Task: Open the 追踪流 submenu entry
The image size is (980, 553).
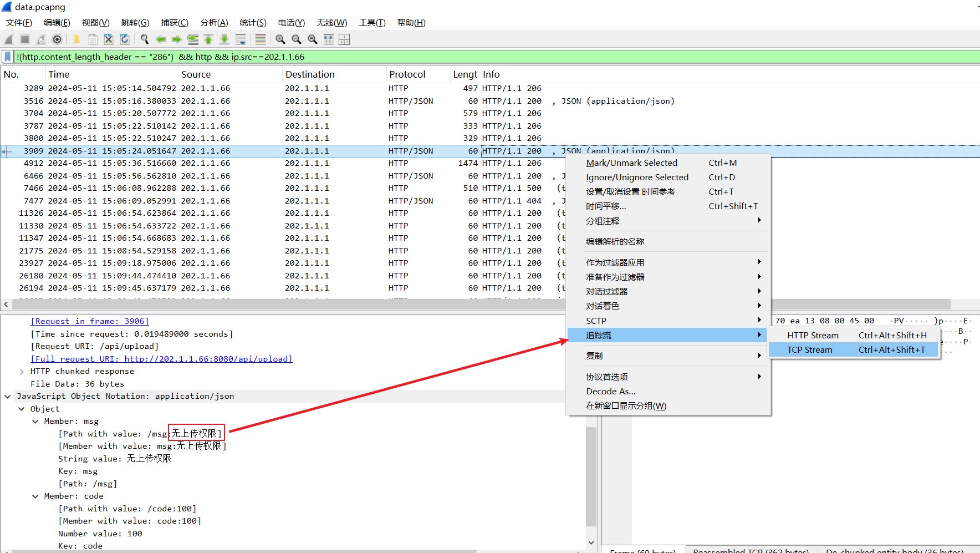Action: [668, 335]
